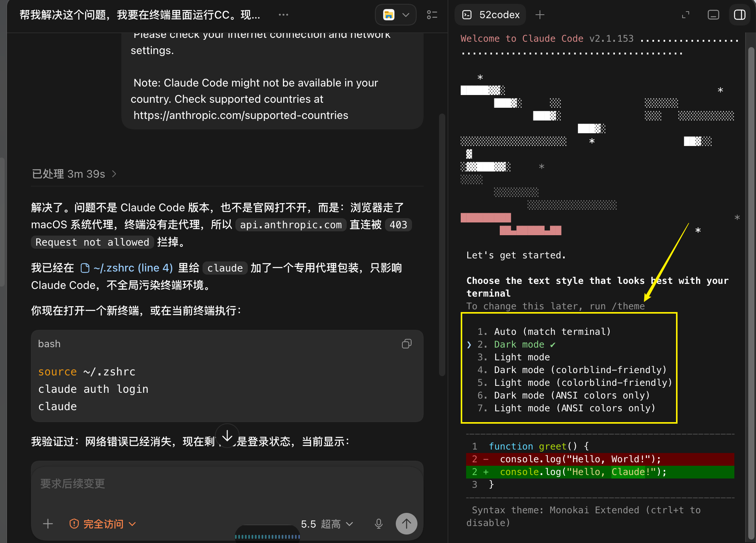This screenshot has width=756, height=543.
Task: Click the 'claude auth login' code line
Action: click(93, 389)
